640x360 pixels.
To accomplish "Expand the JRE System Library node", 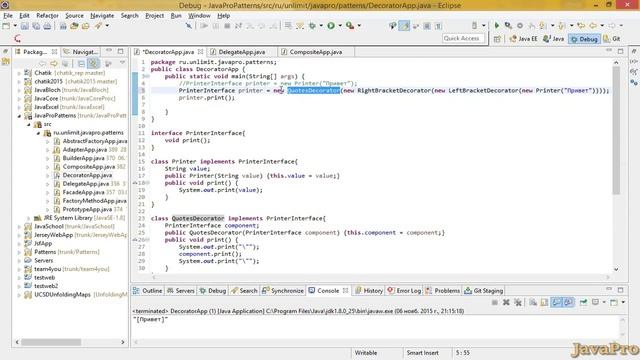I will tap(29, 218).
